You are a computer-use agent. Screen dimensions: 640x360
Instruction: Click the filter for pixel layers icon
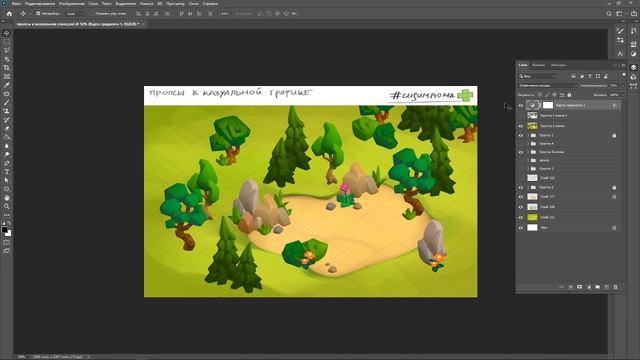tap(573, 76)
